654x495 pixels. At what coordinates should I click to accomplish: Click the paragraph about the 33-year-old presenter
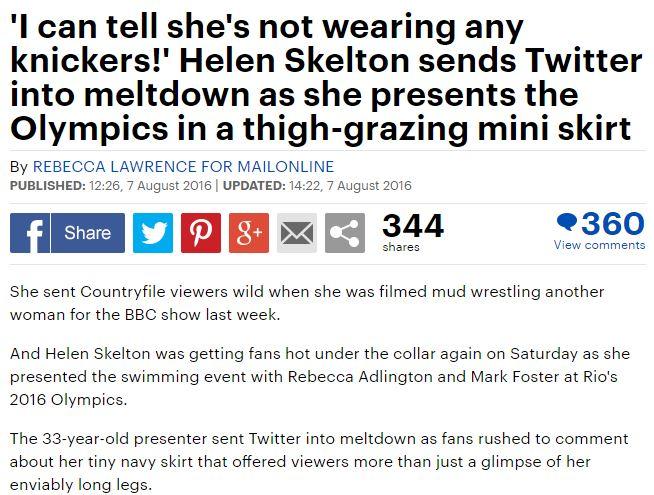(x=319, y=462)
